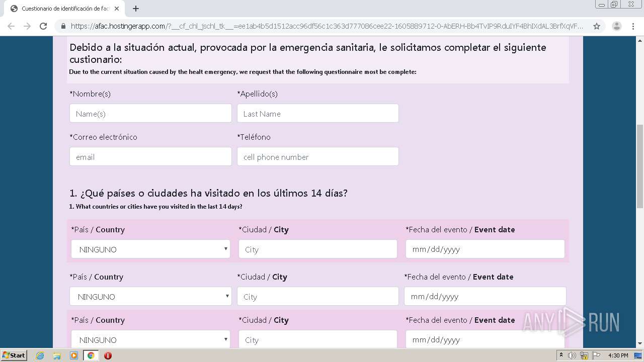Open the Windows Start menu
Image resolution: width=644 pixels, height=362 pixels.
point(14,355)
